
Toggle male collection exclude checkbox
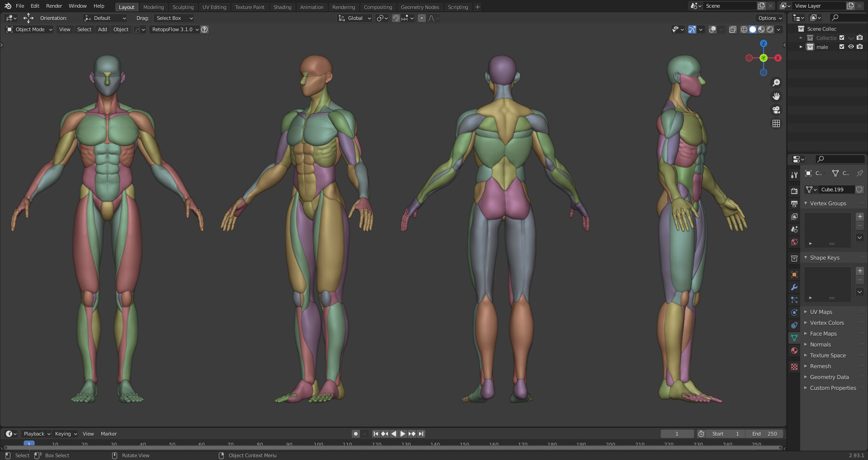(x=842, y=47)
